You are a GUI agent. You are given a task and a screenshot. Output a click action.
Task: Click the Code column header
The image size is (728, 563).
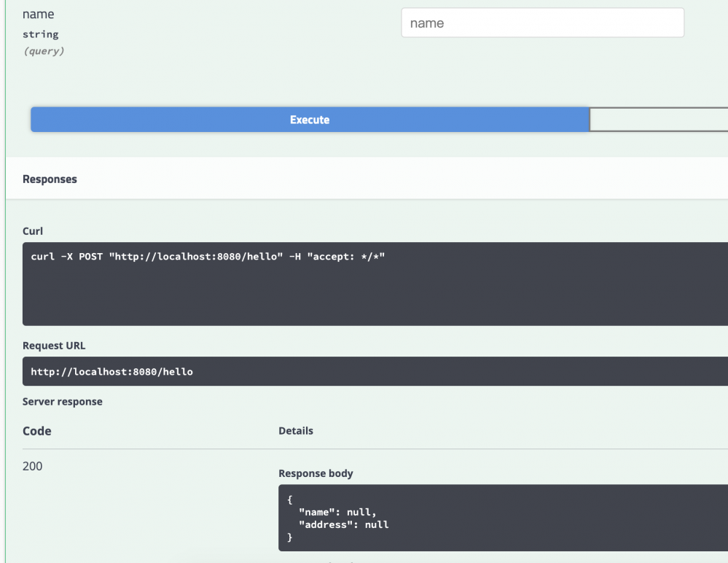pyautogui.click(x=37, y=431)
